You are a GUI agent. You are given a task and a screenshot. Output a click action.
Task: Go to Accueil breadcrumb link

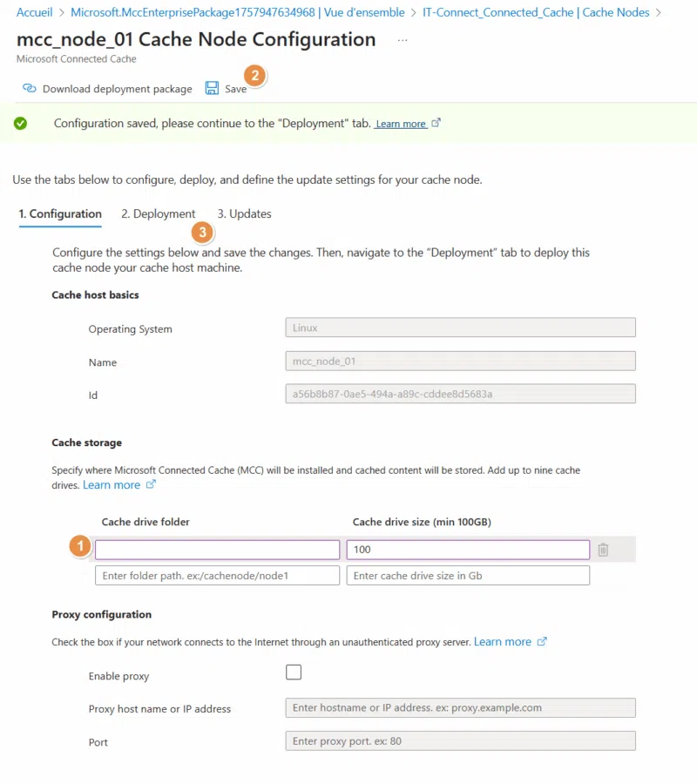pos(34,13)
